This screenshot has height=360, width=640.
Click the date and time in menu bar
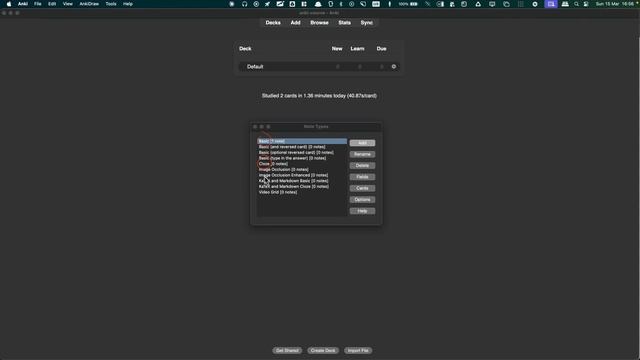pos(616,4)
